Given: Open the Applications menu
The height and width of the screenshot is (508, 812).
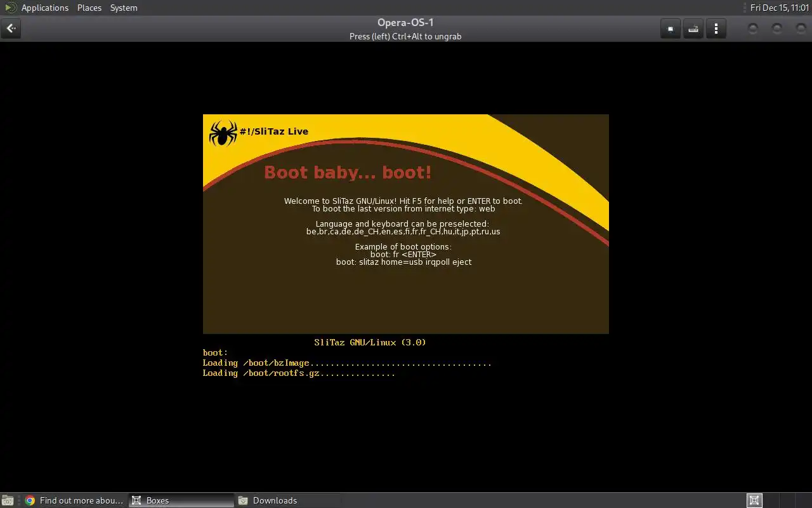Looking at the screenshot, I should (44, 8).
